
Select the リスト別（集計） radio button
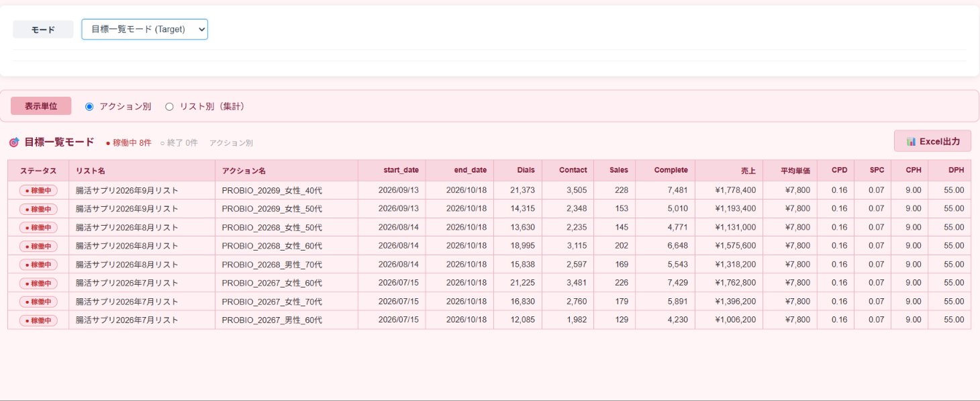(x=169, y=106)
